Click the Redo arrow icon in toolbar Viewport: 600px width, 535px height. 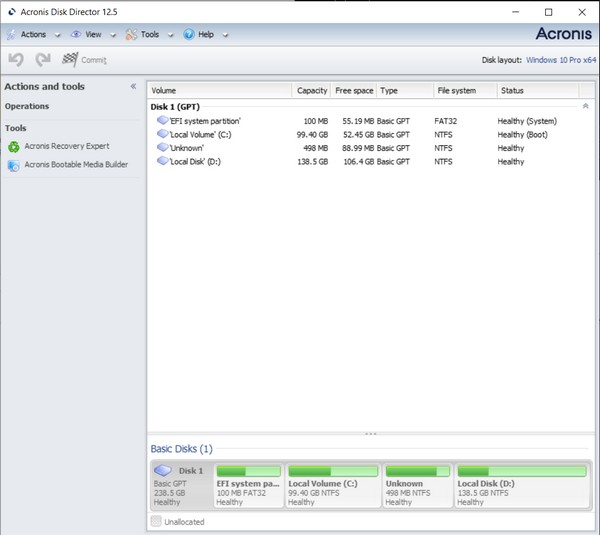(42, 60)
